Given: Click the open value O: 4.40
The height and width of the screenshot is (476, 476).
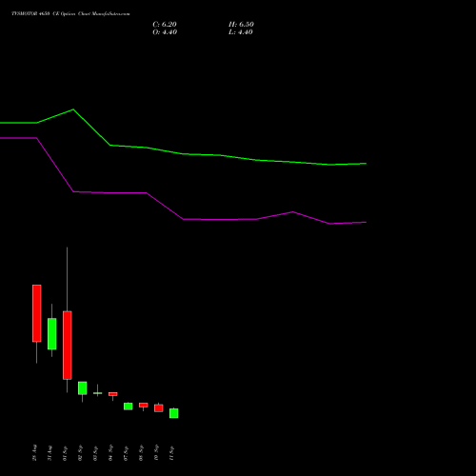Looking at the screenshot, I should (x=165, y=32).
